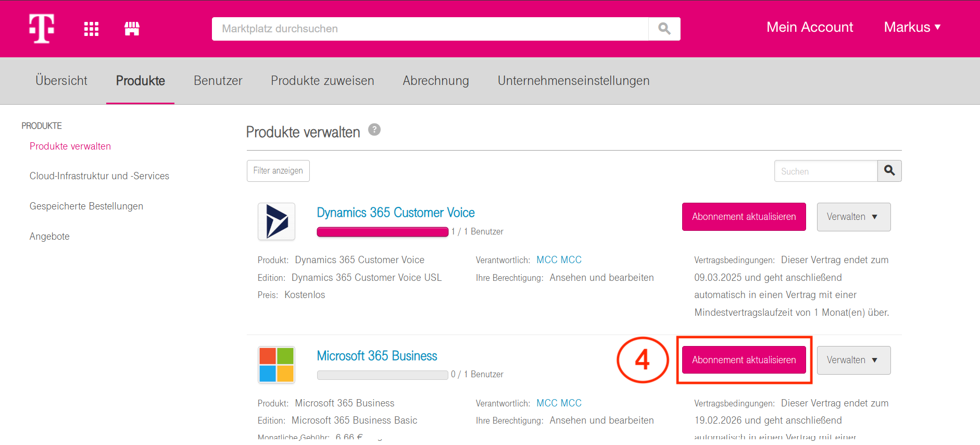The height and width of the screenshot is (445, 980).
Task: Open the Dynamics 365 Customer Voice link
Action: pos(395,213)
